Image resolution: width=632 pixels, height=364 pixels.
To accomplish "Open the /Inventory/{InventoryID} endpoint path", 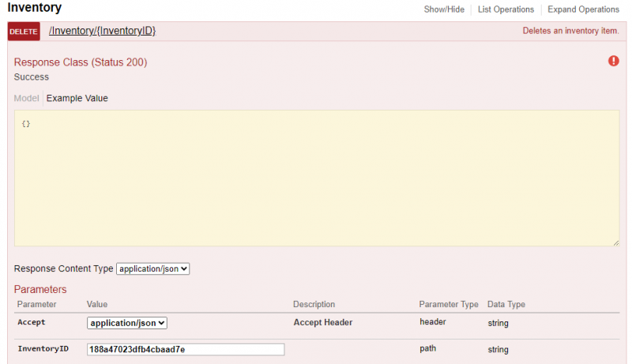I will point(103,31).
